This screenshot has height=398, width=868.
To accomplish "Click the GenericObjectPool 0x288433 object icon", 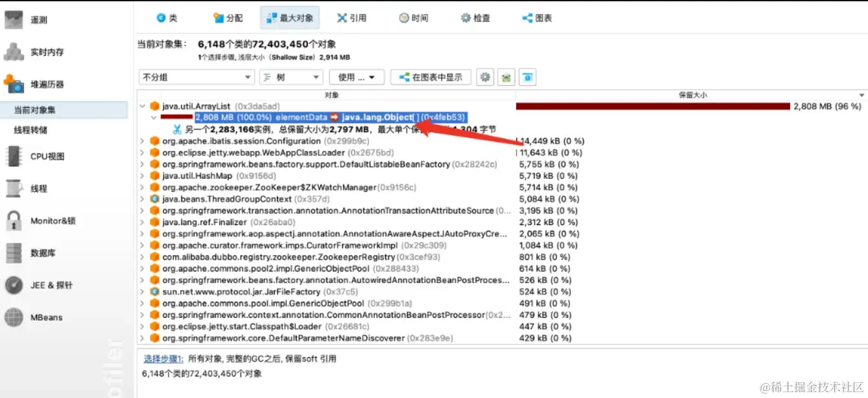I will [x=154, y=269].
